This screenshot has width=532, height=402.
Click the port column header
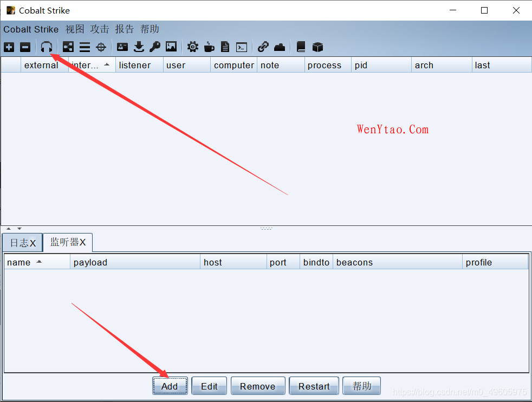(x=283, y=262)
